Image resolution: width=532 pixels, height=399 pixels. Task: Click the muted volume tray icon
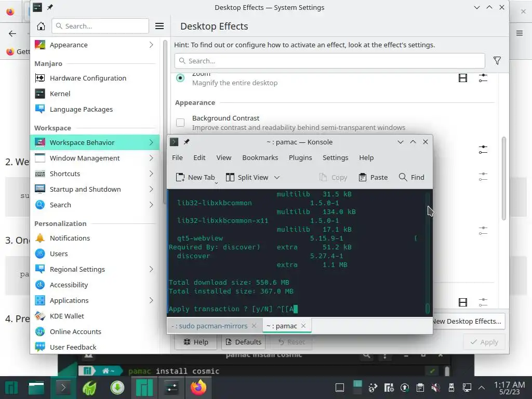click(436, 388)
